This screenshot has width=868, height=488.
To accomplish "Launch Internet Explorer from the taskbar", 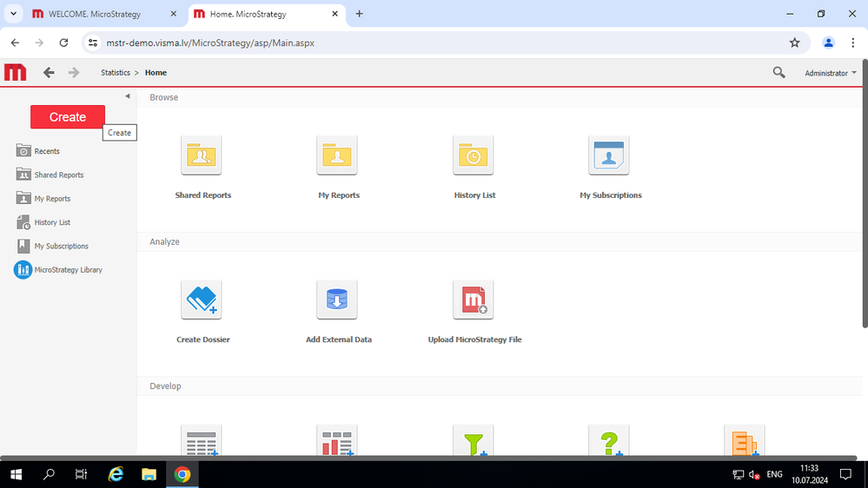I will pos(116,474).
